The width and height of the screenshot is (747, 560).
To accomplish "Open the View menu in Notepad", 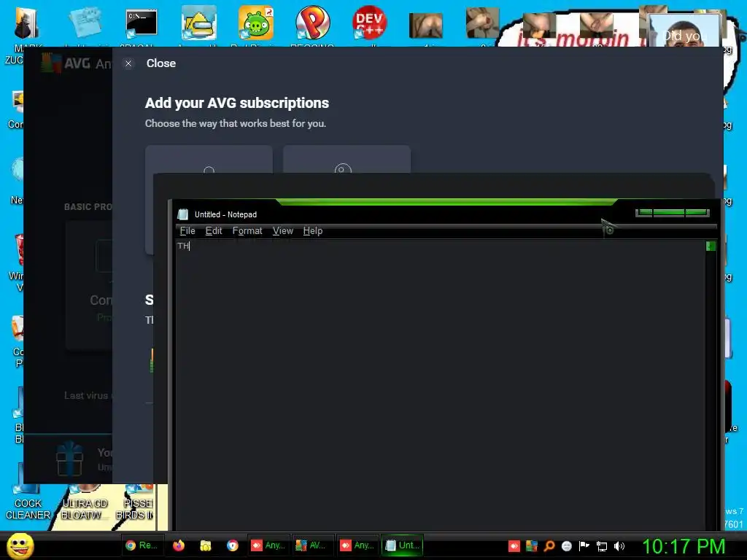I will point(282,231).
